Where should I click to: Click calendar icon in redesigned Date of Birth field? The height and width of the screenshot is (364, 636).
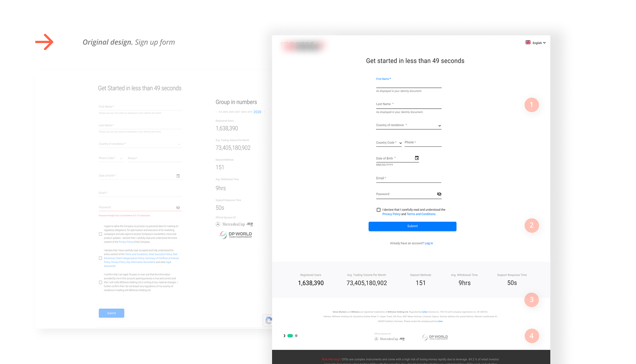coord(417,158)
